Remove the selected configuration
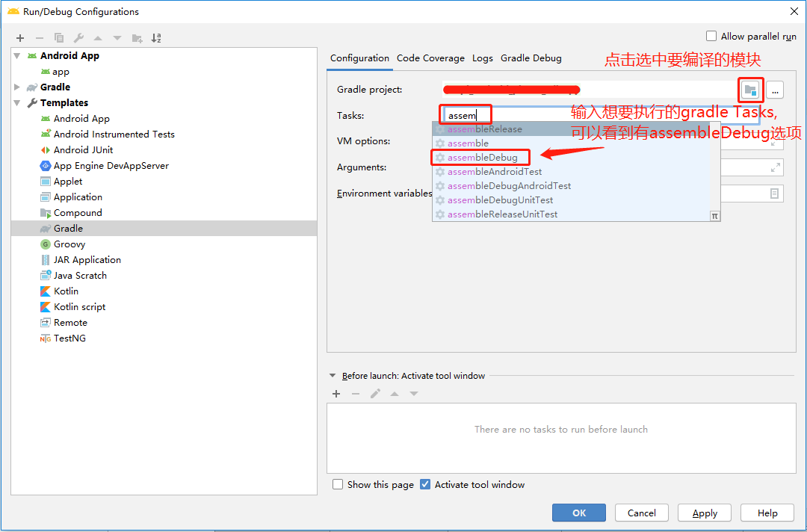The height and width of the screenshot is (532, 807). (x=39, y=37)
